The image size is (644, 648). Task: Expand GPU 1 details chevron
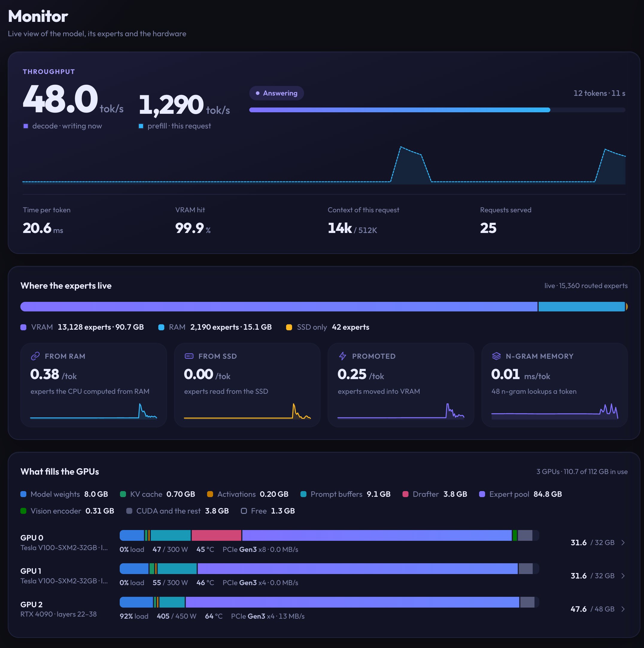tap(623, 576)
